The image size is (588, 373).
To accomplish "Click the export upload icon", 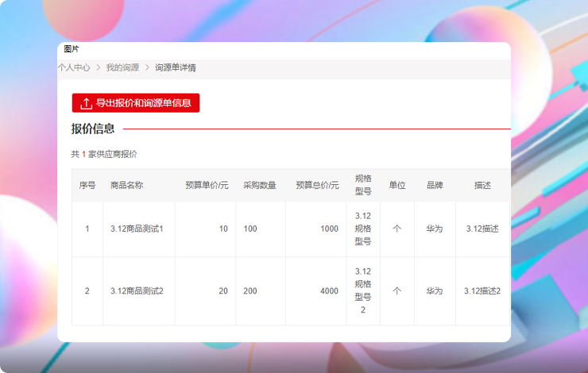I will point(86,103).
